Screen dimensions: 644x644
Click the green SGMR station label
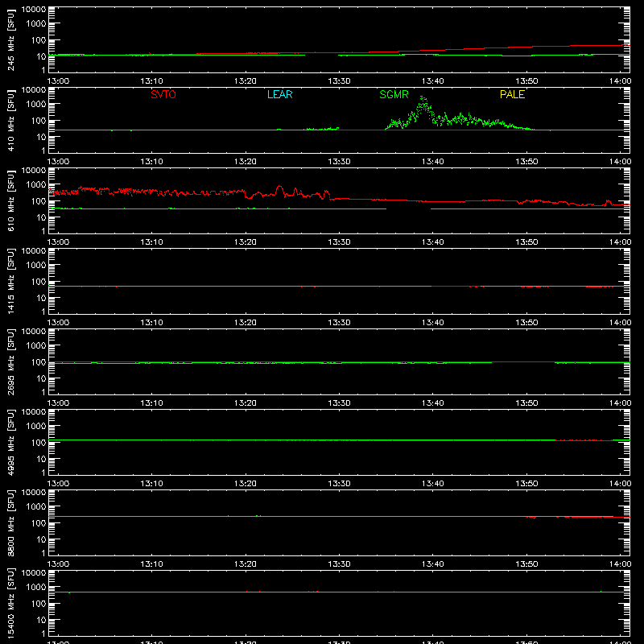click(x=394, y=94)
